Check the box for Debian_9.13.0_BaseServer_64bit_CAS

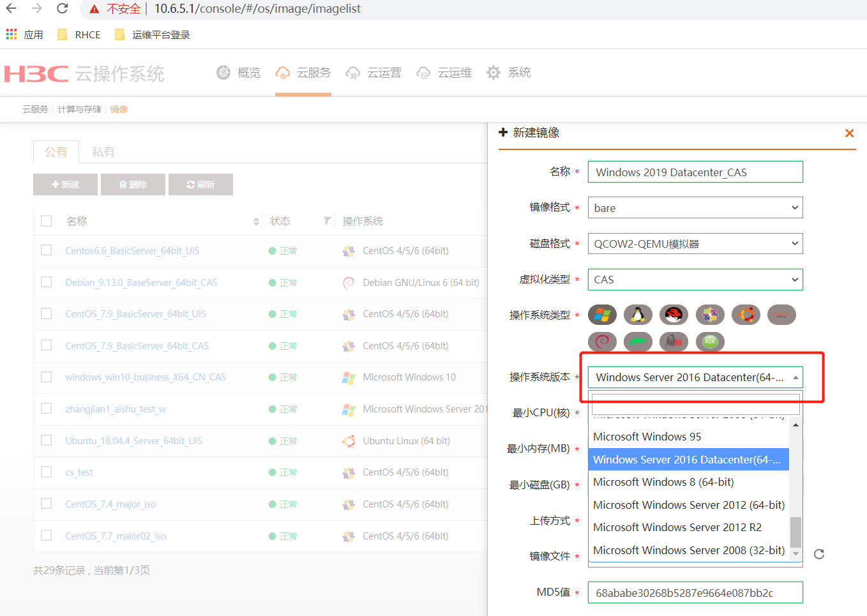click(47, 282)
